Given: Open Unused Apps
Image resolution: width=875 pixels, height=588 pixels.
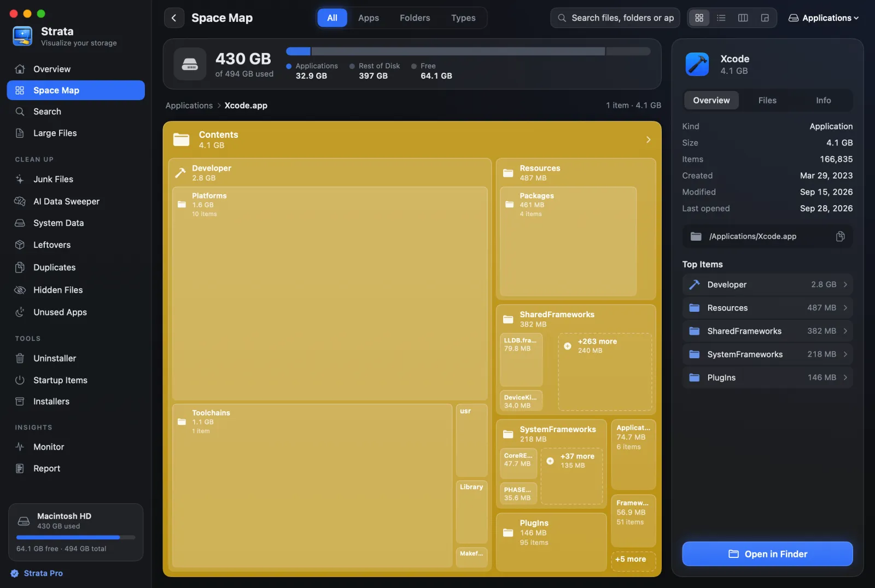Looking at the screenshot, I should point(75,312).
